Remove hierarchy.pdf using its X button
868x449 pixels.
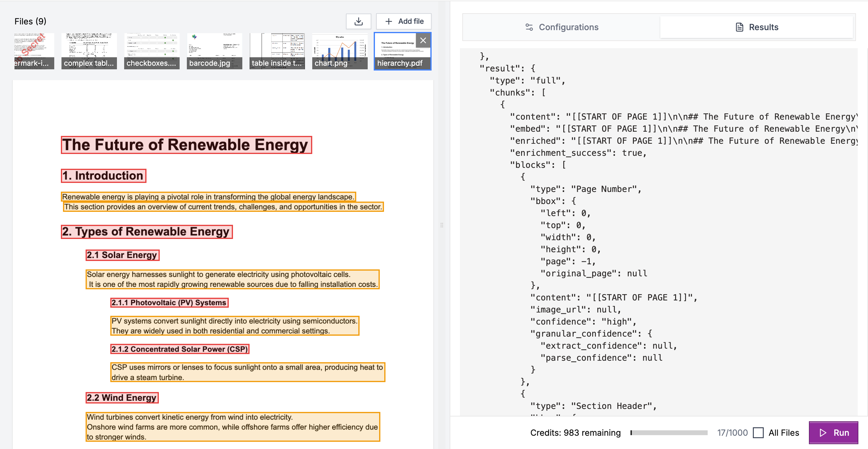click(x=423, y=40)
